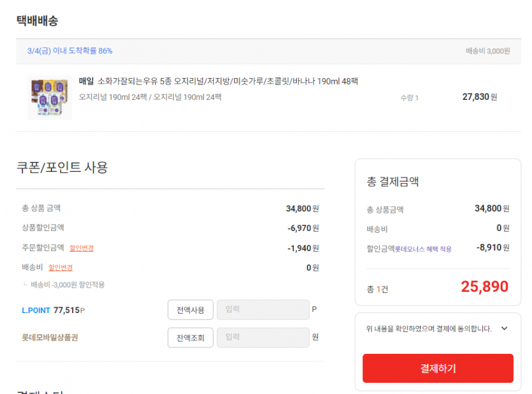The width and height of the screenshot is (532, 394).
Task: Click the 결제하기 payment button
Action: point(437,368)
